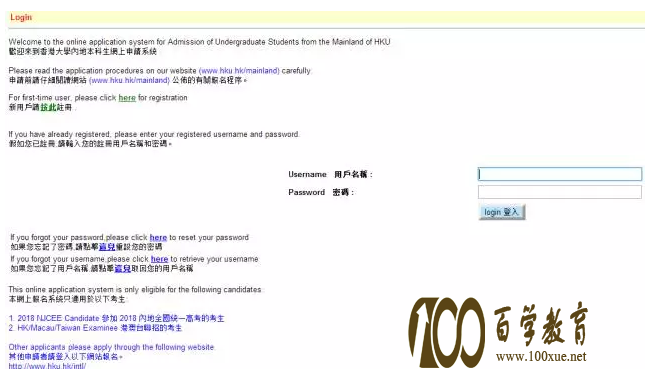Click into the Password input field
Viewport: 646px width, 388px height.
[x=559, y=192]
